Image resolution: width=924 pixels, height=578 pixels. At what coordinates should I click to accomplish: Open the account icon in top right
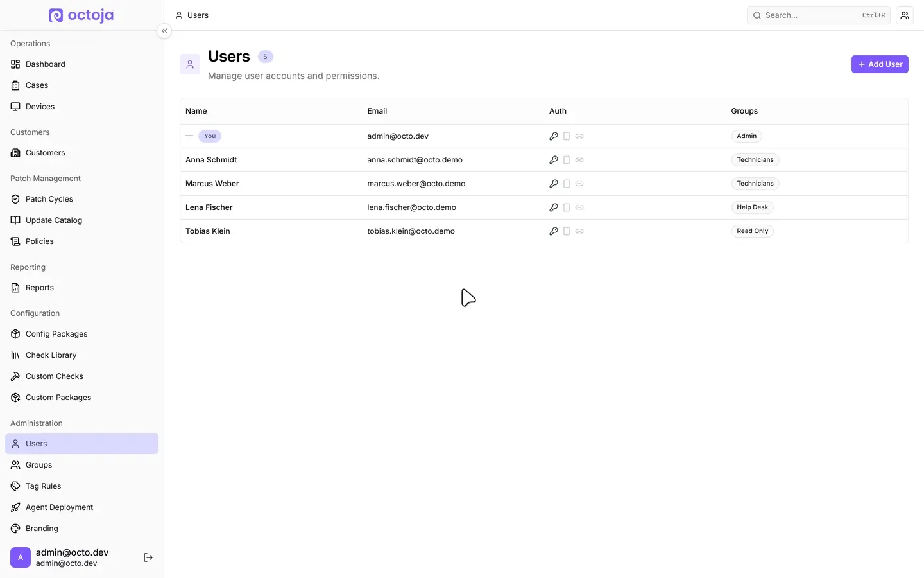(905, 15)
